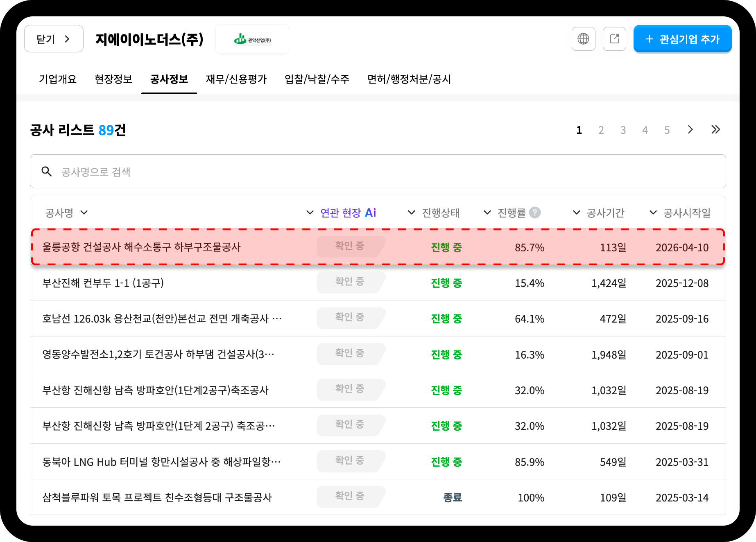The height and width of the screenshot is (542, 756).
Task: Go to page 4
Action: pos(645,130)
